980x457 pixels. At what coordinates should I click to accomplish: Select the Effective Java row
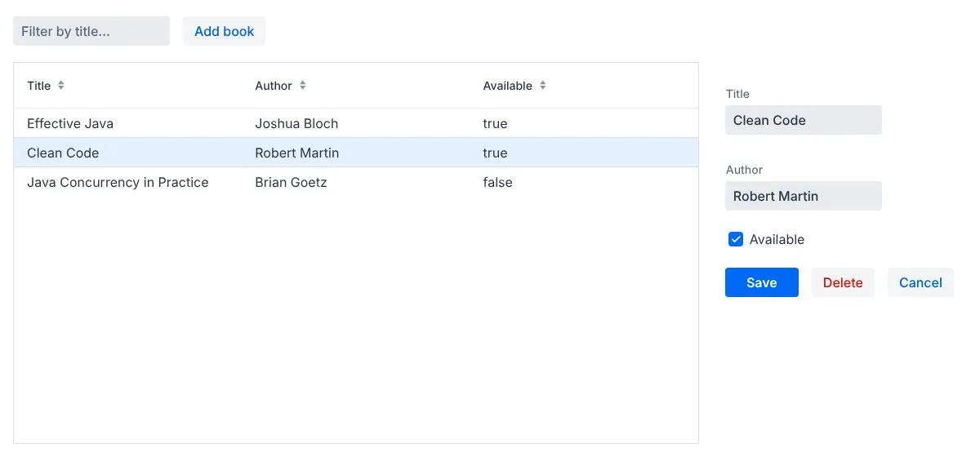[x=356, y=123]
